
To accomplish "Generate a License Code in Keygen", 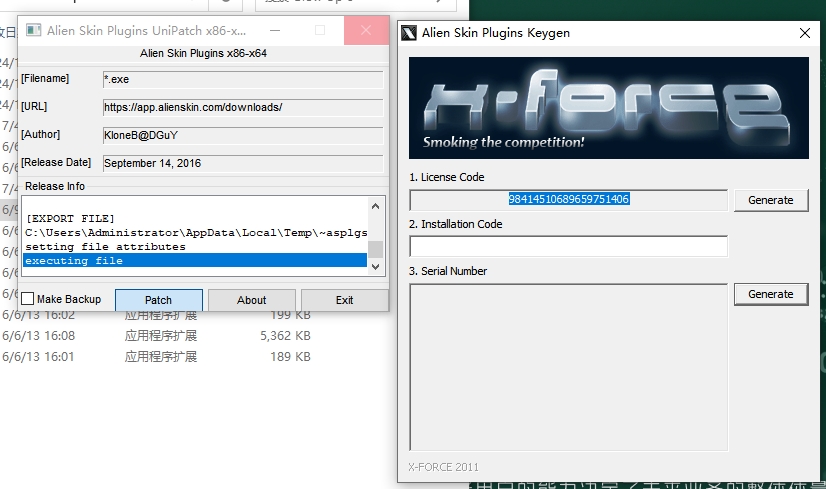I will point(771,200).
